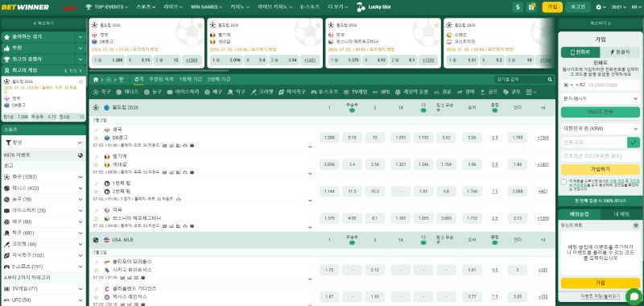
Task: Click the pie chart icon beside 6876 events
Action: [x=80, y=155]
